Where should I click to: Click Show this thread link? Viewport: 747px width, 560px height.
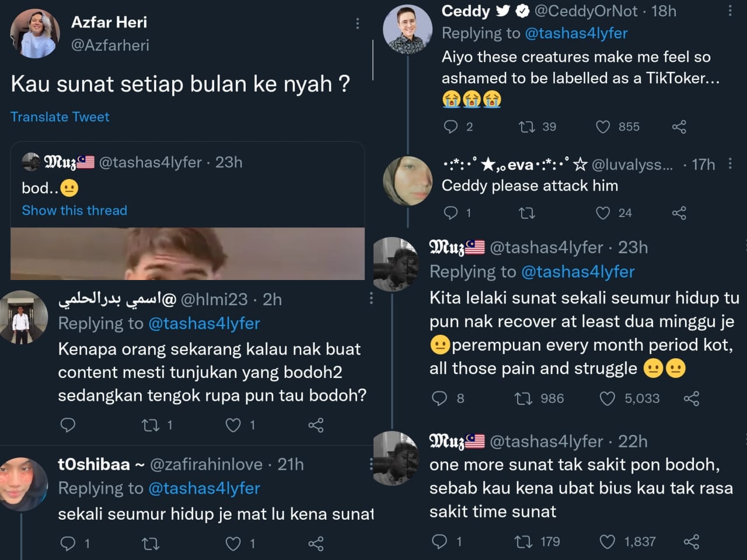click(74, 211)
